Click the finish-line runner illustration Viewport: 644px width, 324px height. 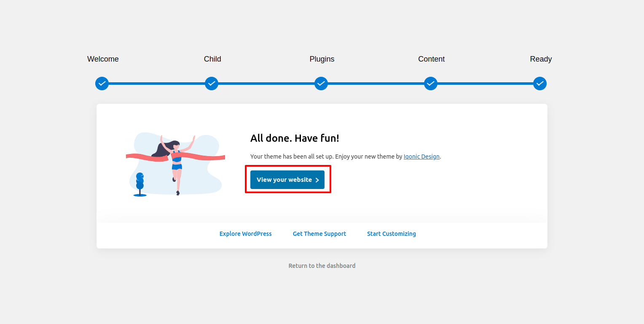tap(175, 164)
